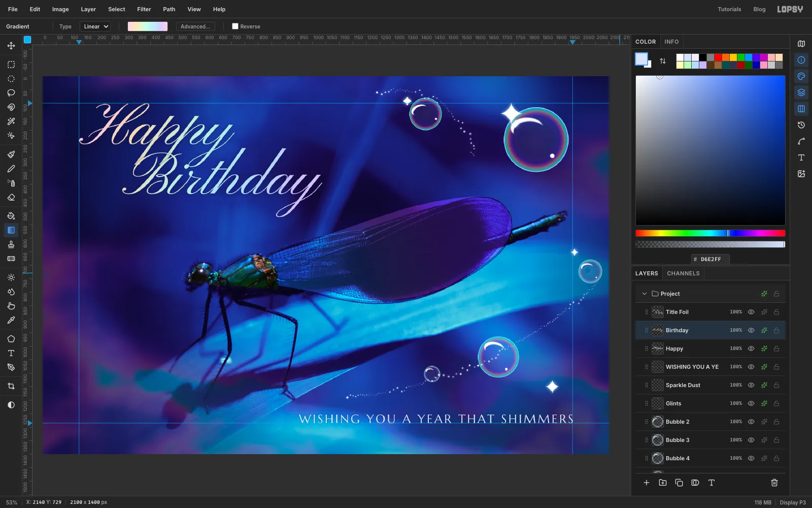Viewport: 812px width, 508px height.
Task: Open the Layer menu
Action: [x=88, y=9]
